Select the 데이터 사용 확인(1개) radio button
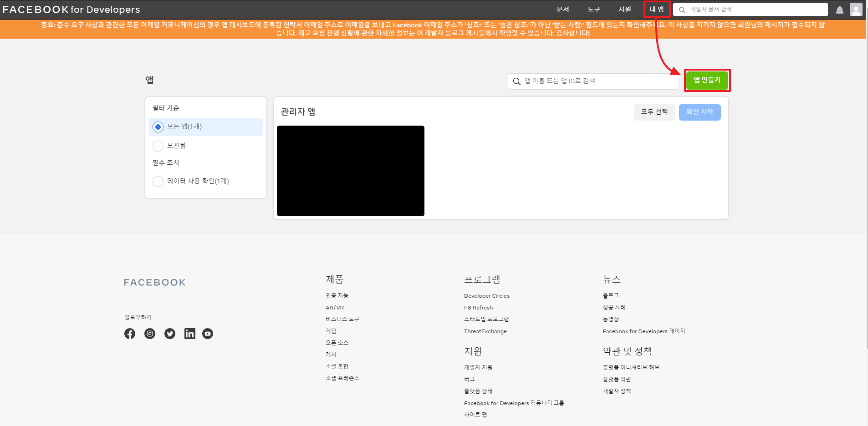The width and height of the screenshot is (868, 426). tap(158, 182)
